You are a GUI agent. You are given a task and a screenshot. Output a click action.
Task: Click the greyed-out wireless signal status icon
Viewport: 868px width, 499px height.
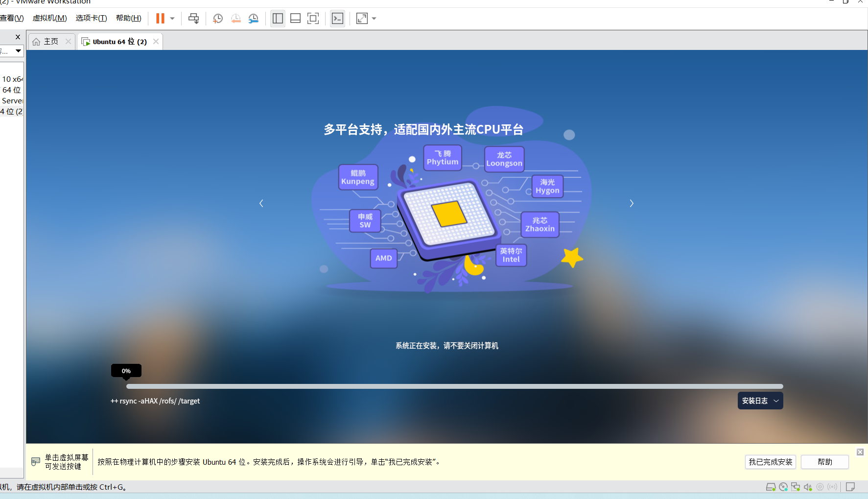(832, 487)
